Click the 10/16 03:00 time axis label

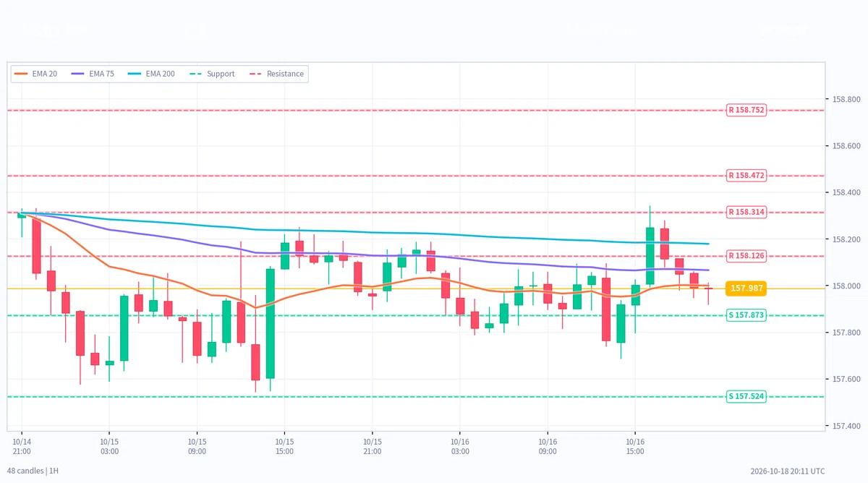tap(460, 445)
